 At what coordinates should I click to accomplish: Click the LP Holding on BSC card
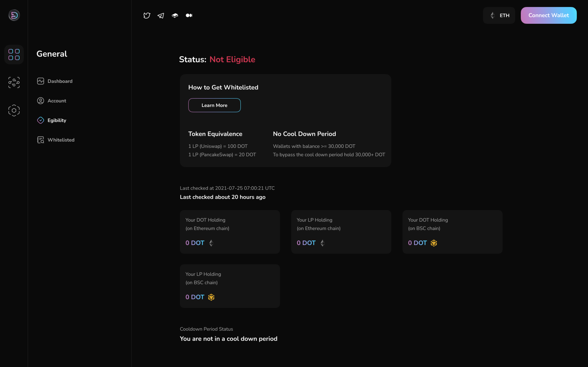pos(230,286)
